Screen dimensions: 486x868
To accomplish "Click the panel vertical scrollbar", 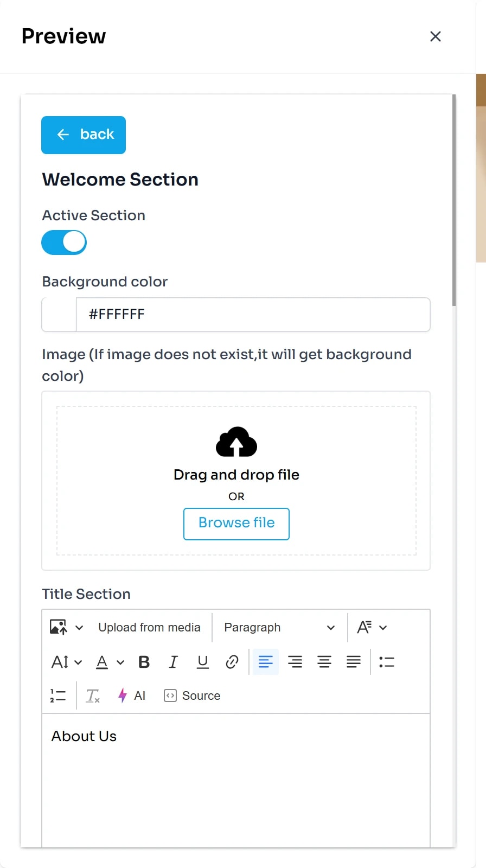I will point(454,201).
